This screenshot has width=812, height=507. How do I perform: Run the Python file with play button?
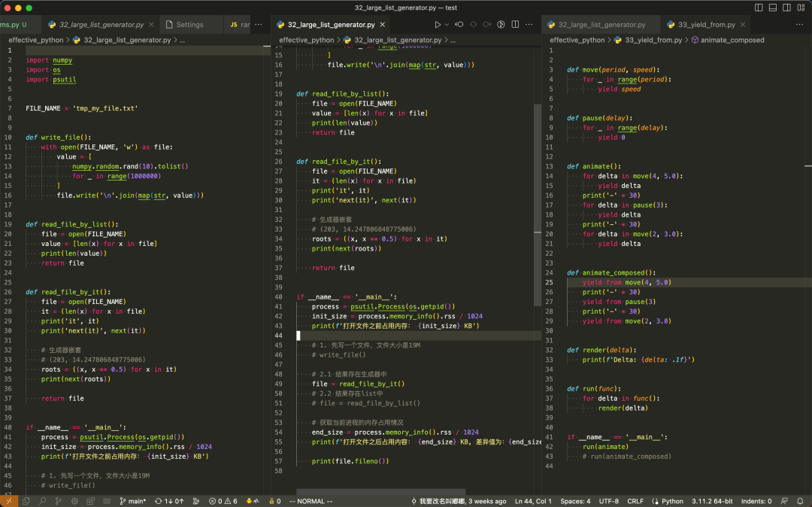coord(438,25)
